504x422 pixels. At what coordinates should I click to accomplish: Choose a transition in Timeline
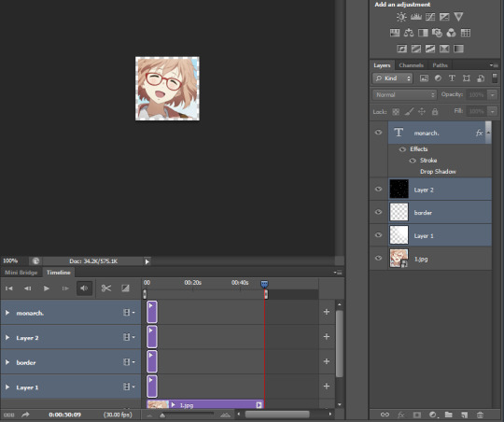(125, 288)
